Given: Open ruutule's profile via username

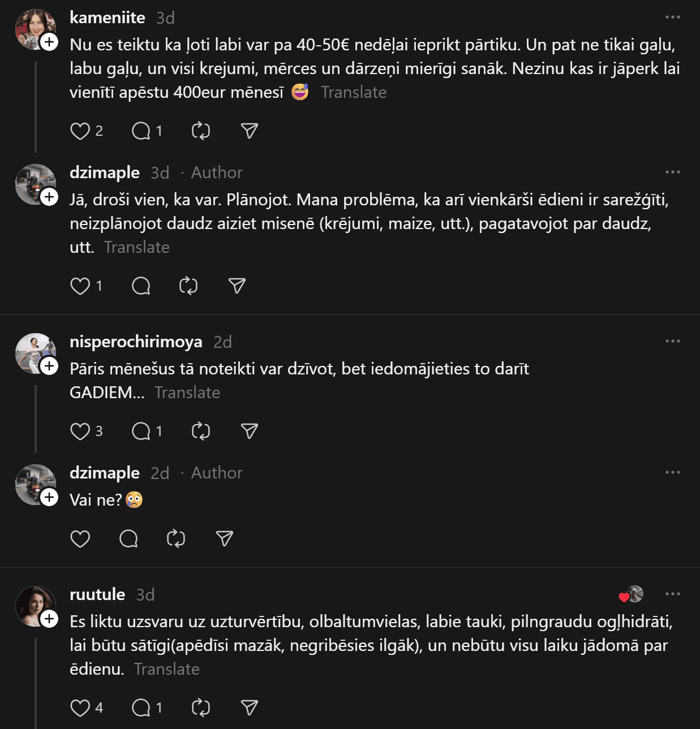Looking at the screenshot, I should point(97,594).
